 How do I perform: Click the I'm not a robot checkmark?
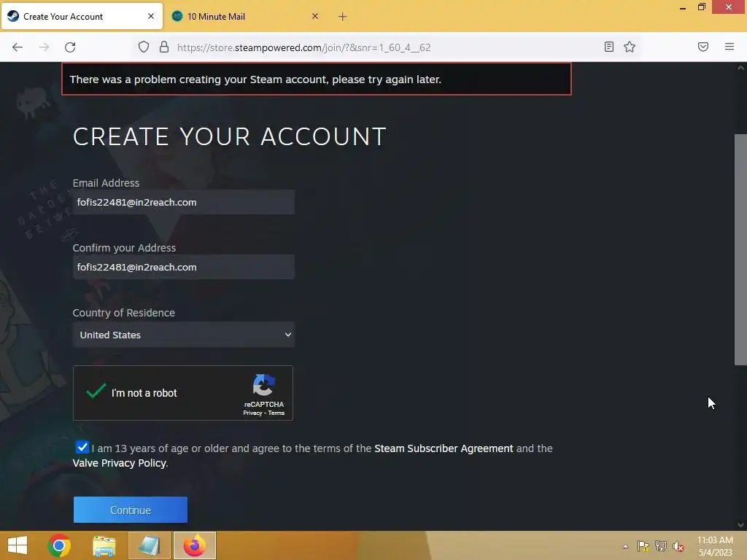coord(96,392)
